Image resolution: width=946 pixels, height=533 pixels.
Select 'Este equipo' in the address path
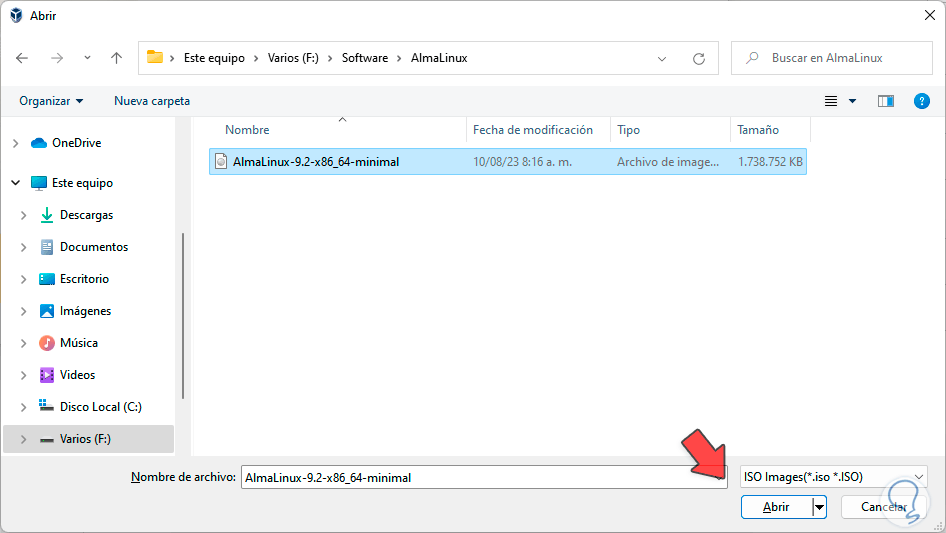pyautogui.click(x=214, y=58)
